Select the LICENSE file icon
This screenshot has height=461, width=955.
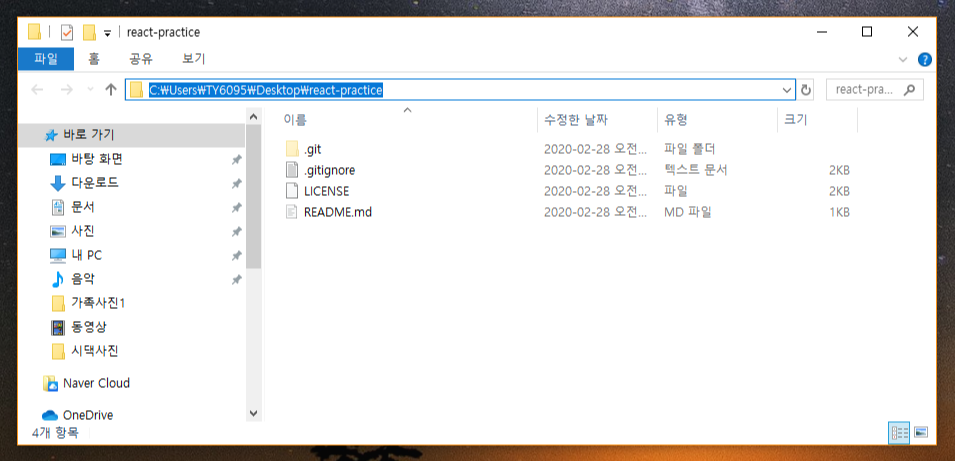pos(293,191)
